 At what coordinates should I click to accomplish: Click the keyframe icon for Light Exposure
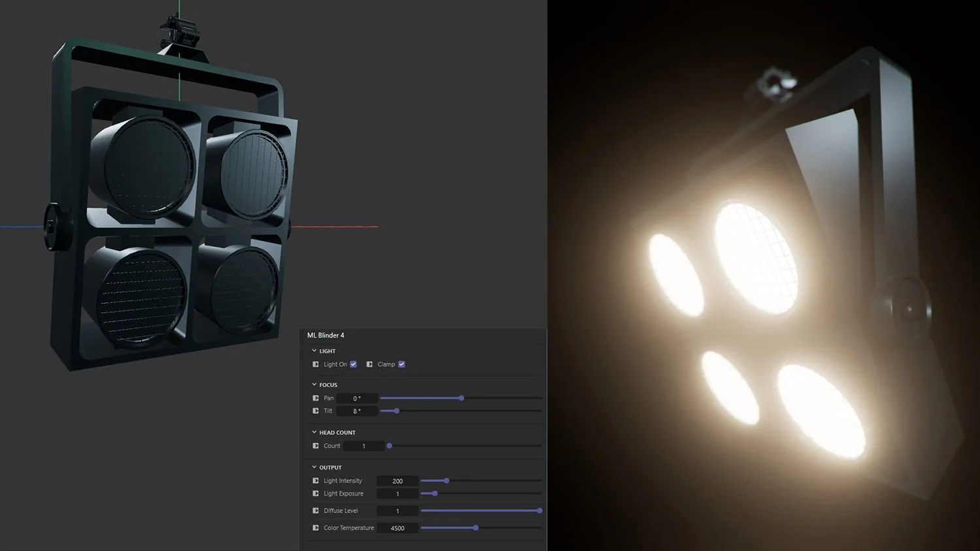coord(316,494)
